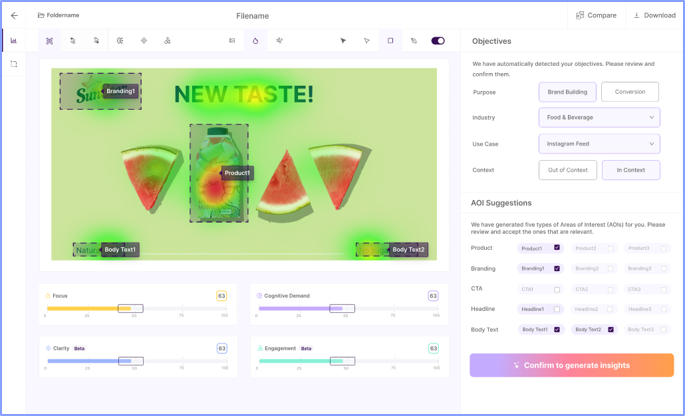Open the Foldername breadcrumb
Image resolution: width=685 pixels, height=416 pixels.
pyautogui.click(x=59, y=16)
